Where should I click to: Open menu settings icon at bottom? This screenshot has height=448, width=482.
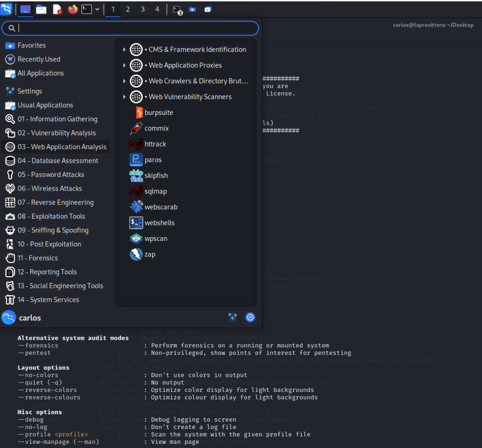click(233, 318)
